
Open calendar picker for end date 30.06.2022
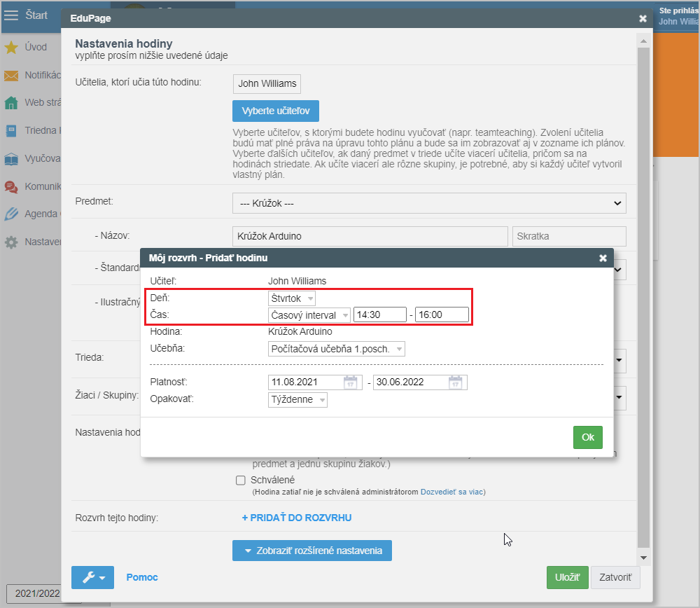pos(456,382)
